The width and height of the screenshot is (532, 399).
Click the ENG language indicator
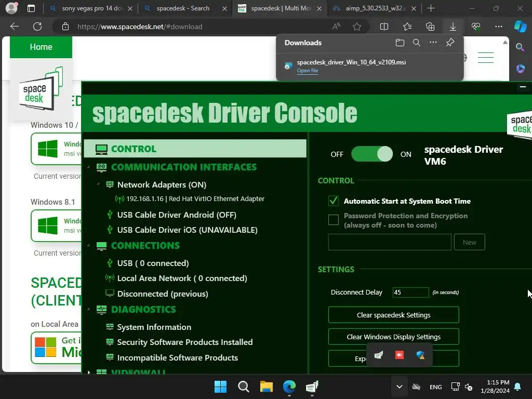[436, 387]
